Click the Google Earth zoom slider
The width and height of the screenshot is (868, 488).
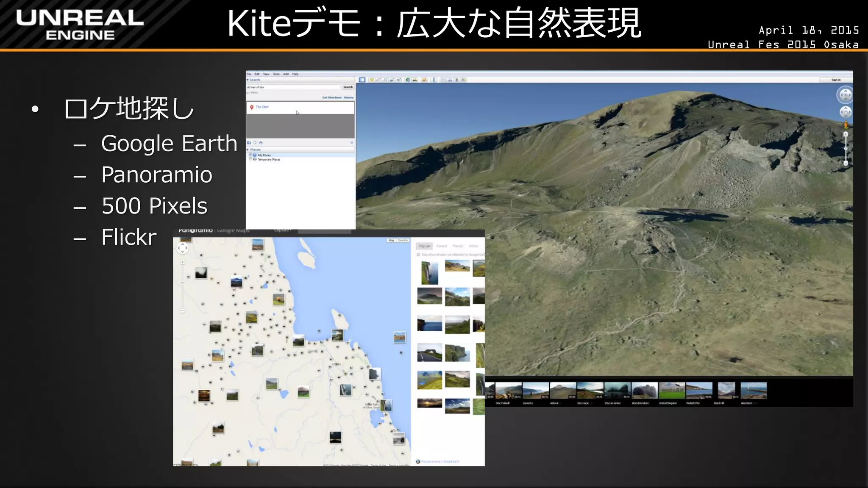tap(846, 148)
